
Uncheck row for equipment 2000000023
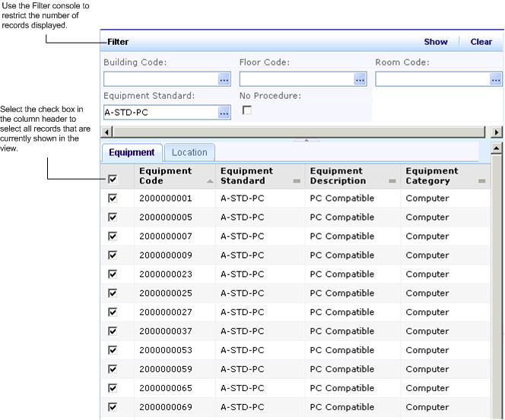click(113, 275)
